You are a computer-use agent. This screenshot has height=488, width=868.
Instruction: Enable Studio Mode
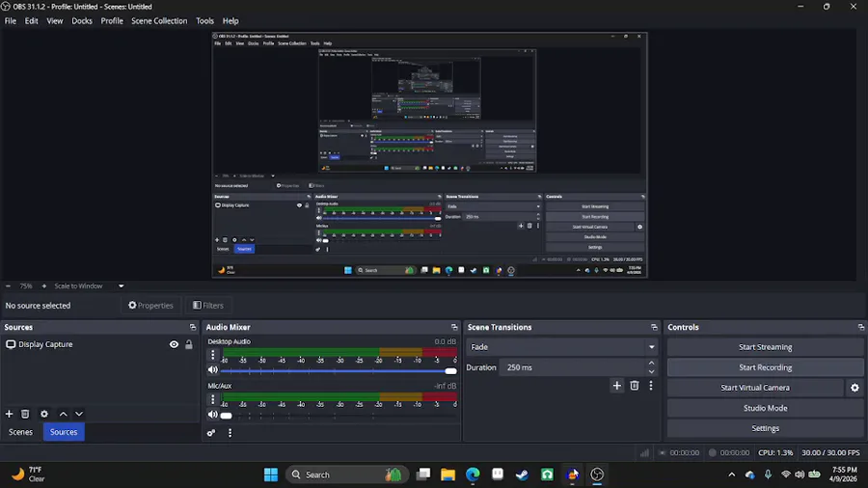[x=765, y=408]
